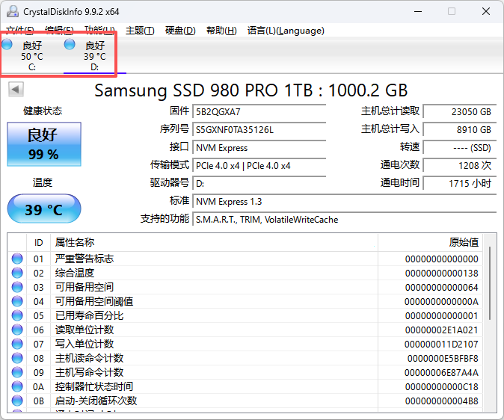Click the blue status orb for drive D:
This screenshot has width=504, height=420.
point(70,44)
